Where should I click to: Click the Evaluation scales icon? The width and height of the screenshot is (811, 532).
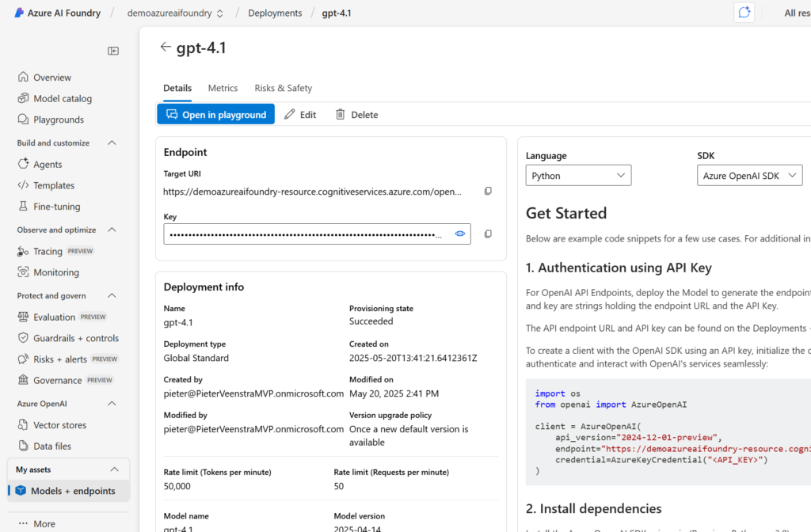pyautogui.click(x=23, y=317)
